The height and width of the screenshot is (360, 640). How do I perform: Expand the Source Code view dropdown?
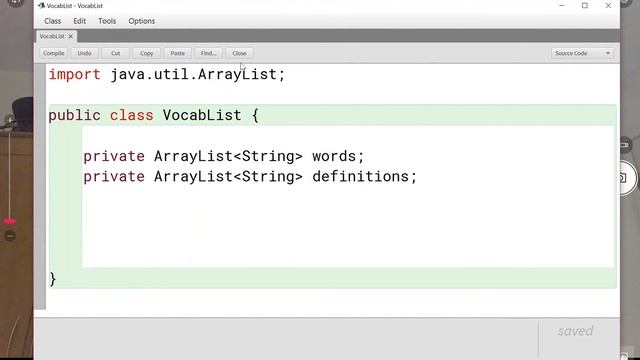point(582,53)
